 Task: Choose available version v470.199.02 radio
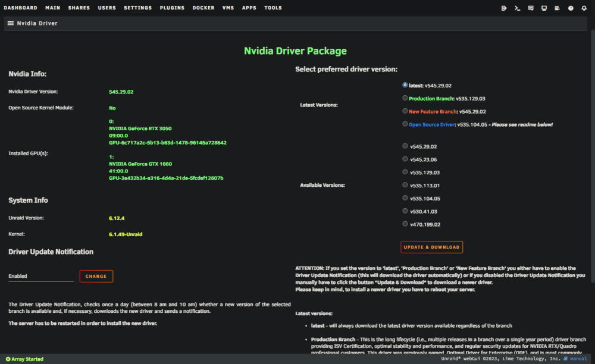[405, 224]
